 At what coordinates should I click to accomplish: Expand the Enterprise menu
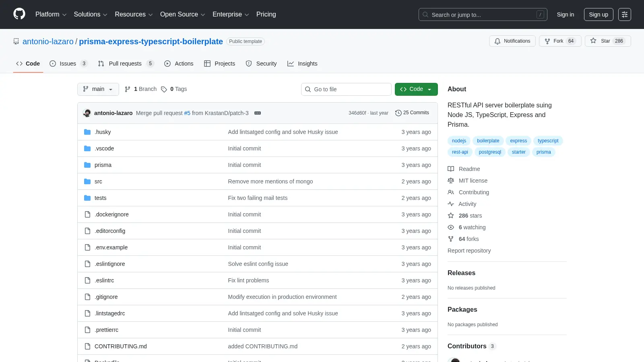click(231, 14)
